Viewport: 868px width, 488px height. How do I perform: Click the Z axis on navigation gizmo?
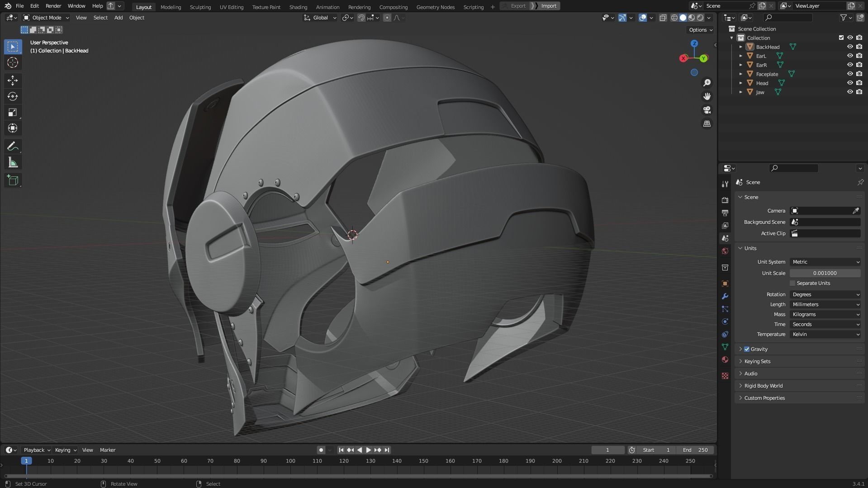point(694,43)
